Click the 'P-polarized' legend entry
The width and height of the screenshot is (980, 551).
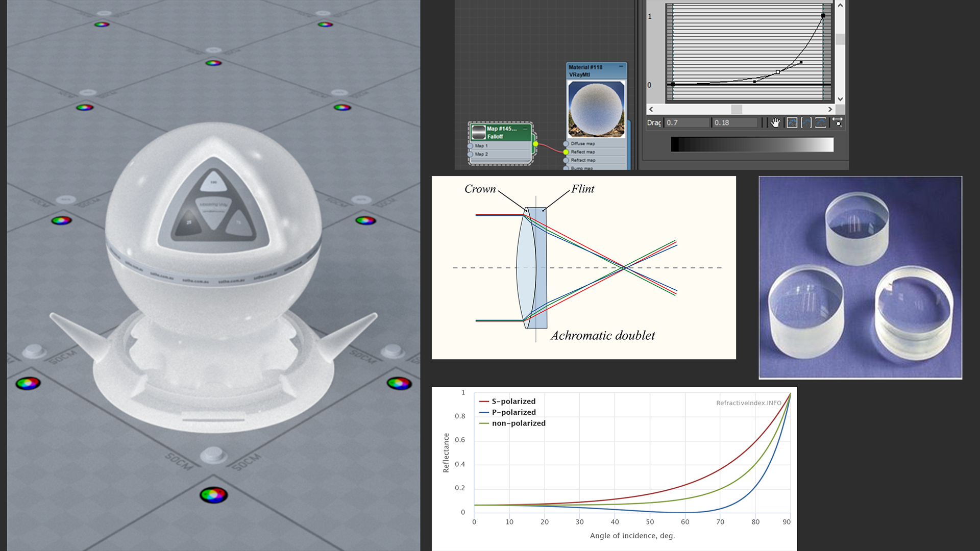point(508,412)
